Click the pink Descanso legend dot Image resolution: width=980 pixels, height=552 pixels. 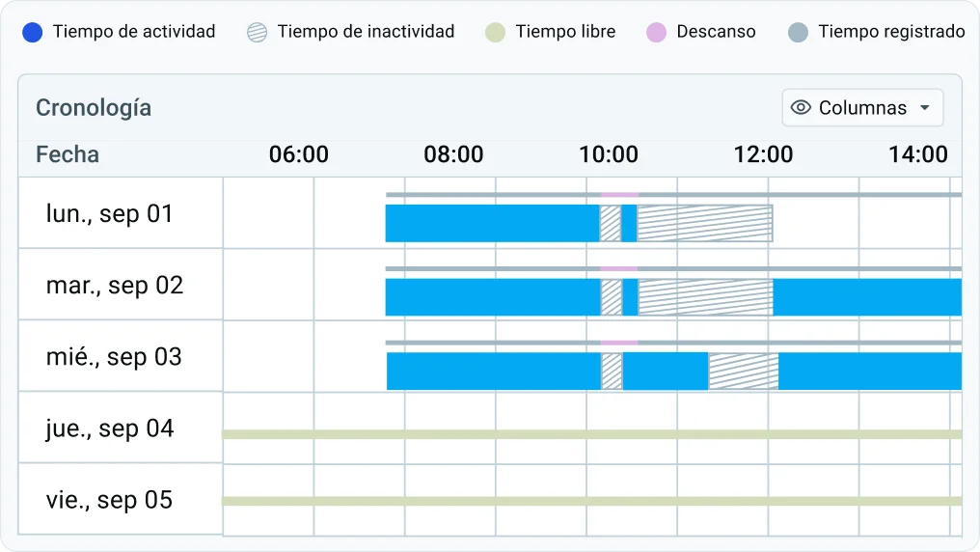click(x=656, y=32)
